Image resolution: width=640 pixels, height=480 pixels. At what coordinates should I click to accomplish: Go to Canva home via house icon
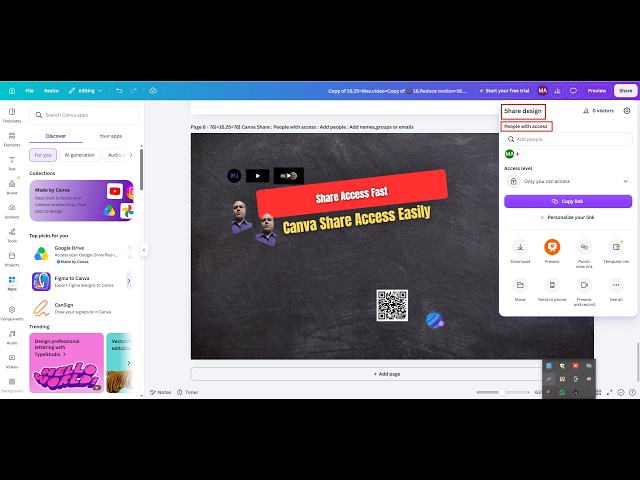tap(12, 91)
